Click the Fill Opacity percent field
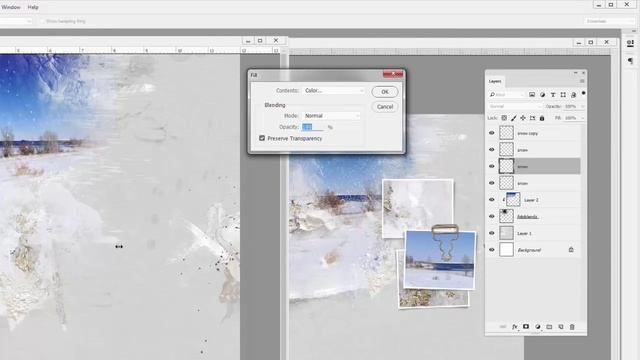Screen dimensions: 640x360 click(313, 127)
